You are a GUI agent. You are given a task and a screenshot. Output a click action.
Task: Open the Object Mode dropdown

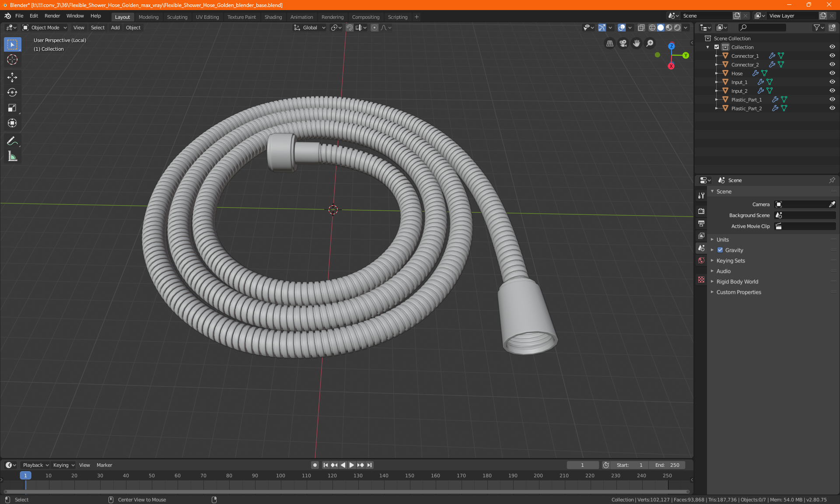coord(45,28)
